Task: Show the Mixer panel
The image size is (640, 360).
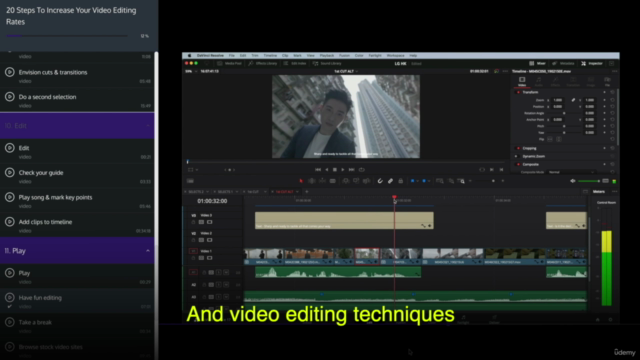Action: 537,63
